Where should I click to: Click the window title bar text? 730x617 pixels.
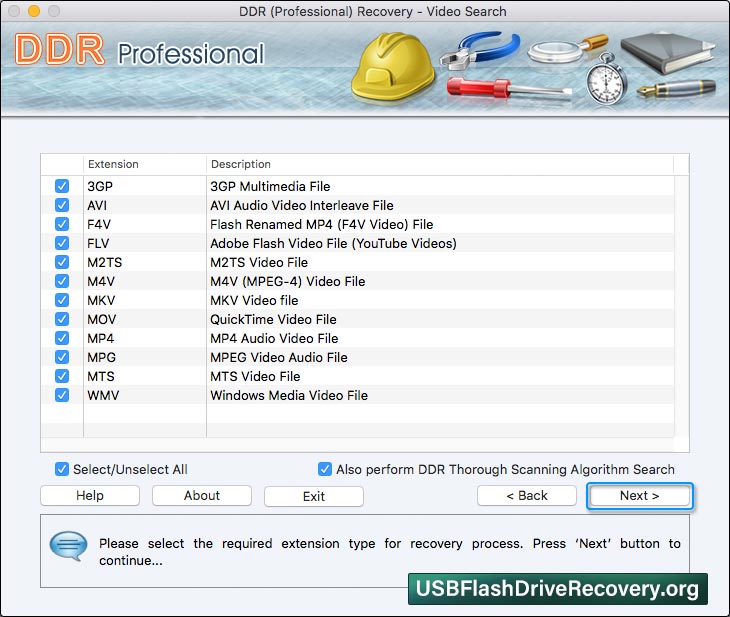click(372, 11)
